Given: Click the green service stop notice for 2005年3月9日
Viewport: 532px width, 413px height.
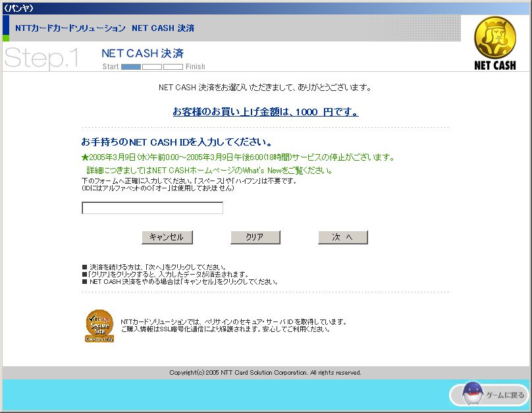Looking at the screenshot, I should 238,157.
